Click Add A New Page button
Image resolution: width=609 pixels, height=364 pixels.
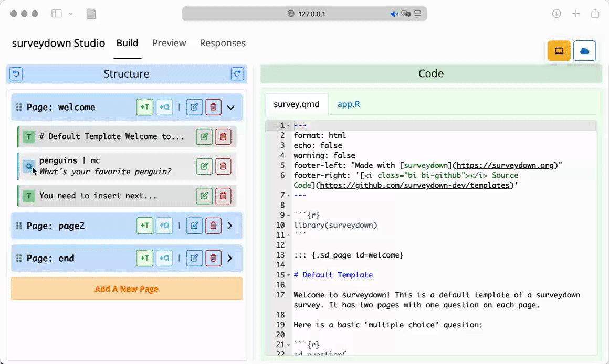click(x=127, y=288)
